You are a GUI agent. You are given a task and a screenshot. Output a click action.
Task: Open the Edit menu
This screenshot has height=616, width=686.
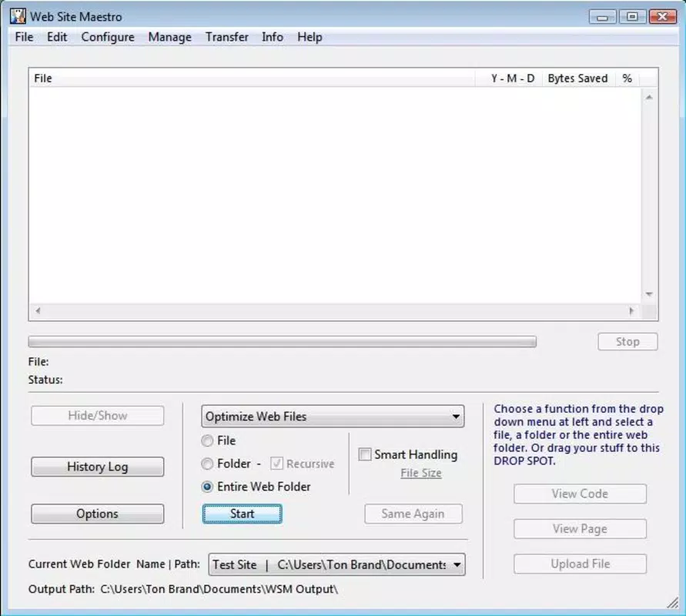57,37
